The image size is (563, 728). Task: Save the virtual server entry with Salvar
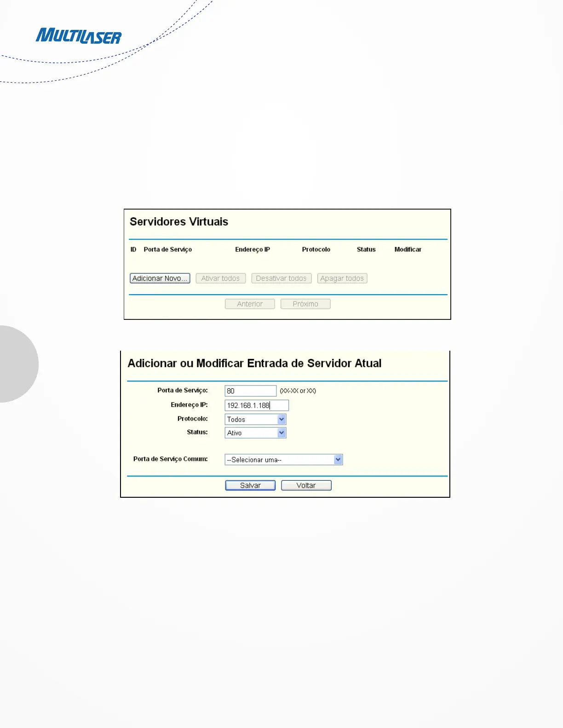(250, 485)
